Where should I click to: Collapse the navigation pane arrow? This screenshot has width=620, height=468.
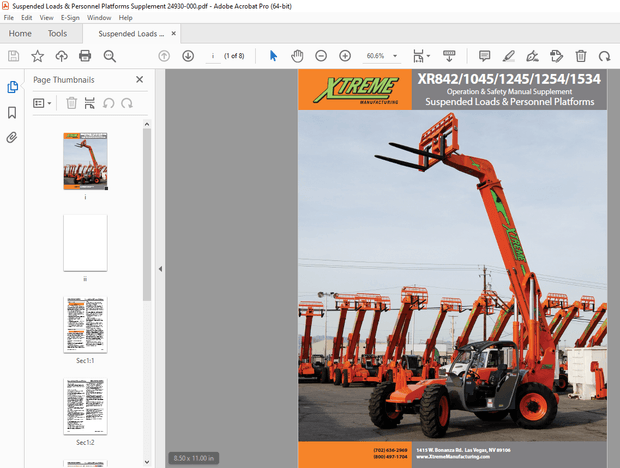(160, 269)
